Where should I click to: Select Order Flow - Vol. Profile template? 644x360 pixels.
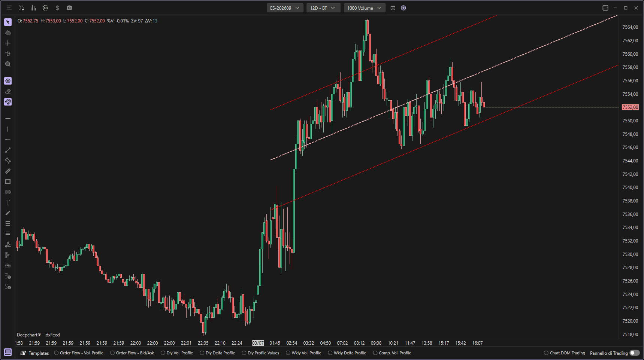coord(79,353)
